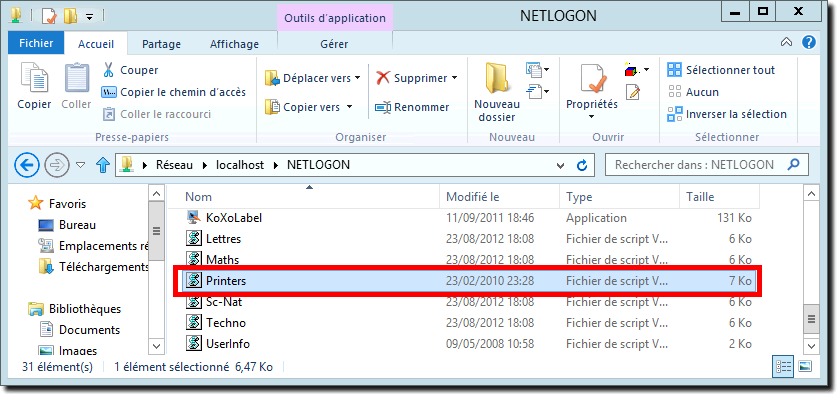Open Favoris in navigation pane
Viewport: 837px width, 394px height.
point(58,203)
